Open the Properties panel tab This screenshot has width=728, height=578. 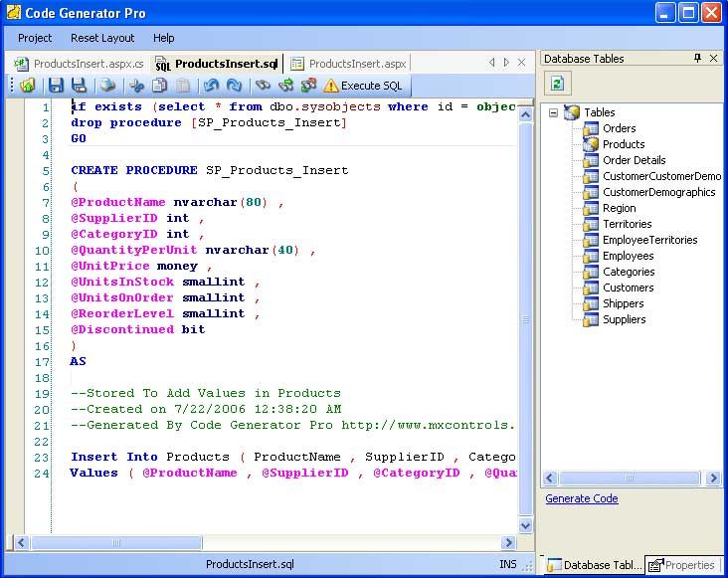[x=682, y=565]
